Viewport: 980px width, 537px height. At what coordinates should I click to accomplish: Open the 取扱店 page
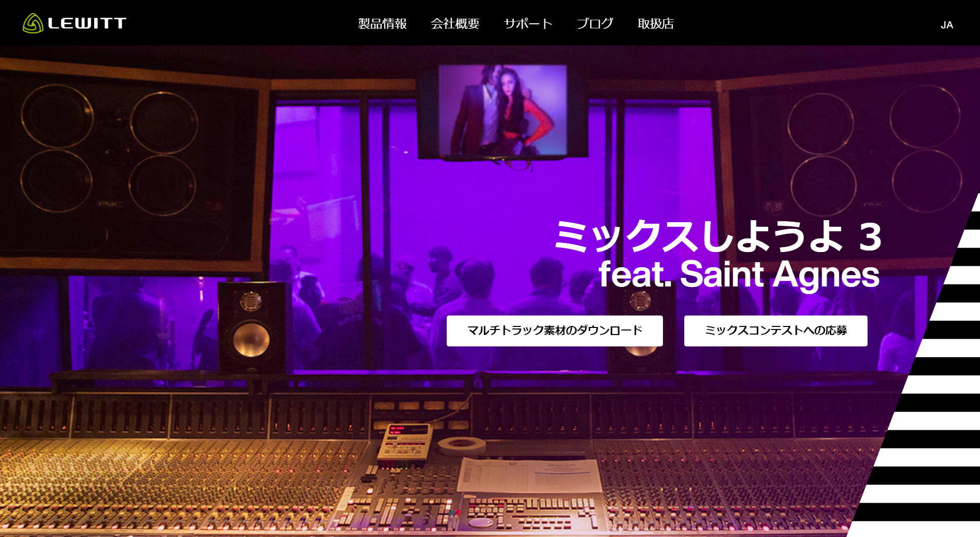click(655, 24)
